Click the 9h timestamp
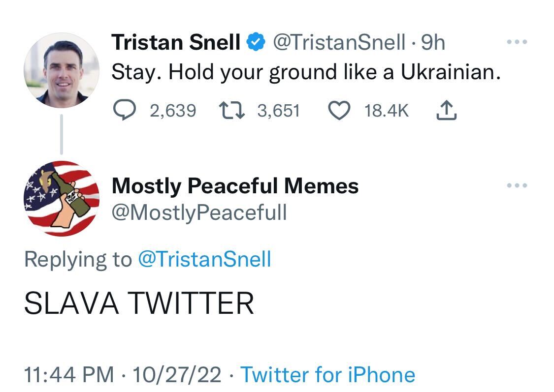The image size is (554, 392). coord(433,43)
